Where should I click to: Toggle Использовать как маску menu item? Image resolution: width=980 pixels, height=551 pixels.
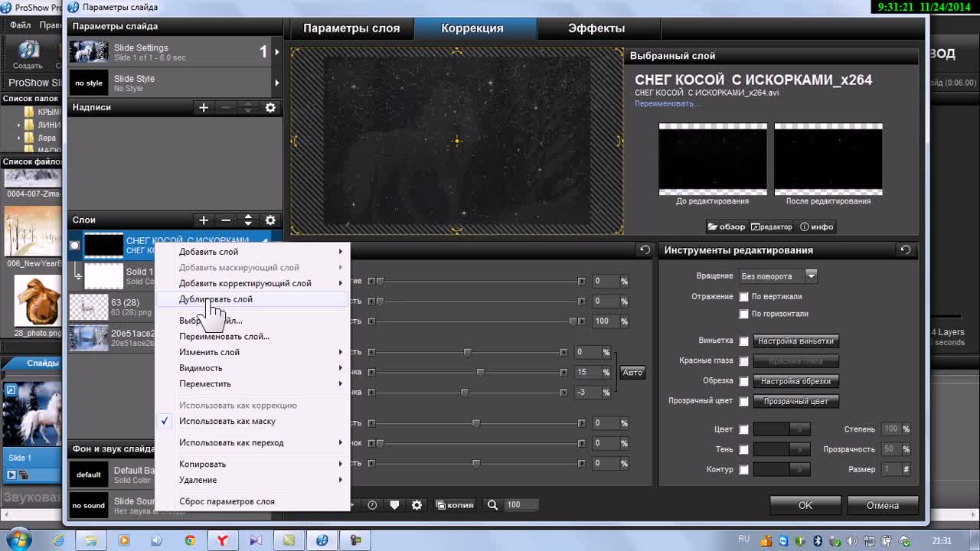253,422
